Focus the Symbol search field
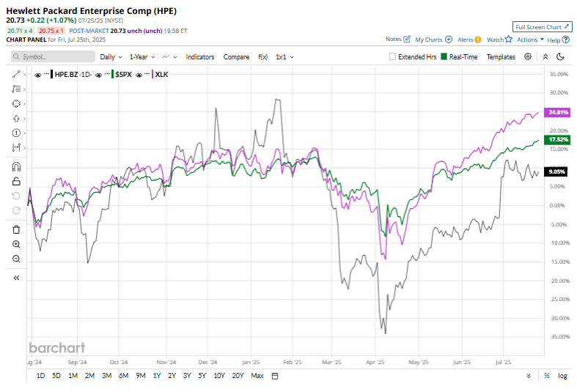The image size is (577, 392). coord(53,56)
